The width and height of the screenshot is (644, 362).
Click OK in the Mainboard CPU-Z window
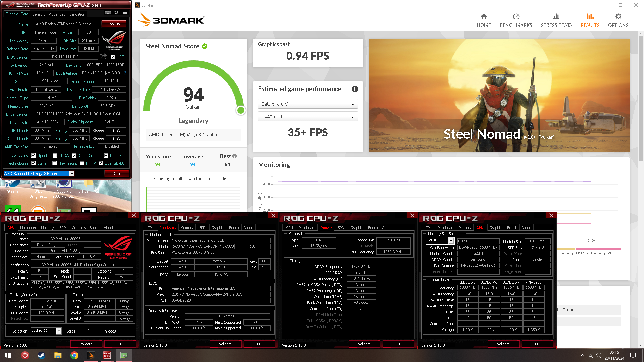point(259,344)
